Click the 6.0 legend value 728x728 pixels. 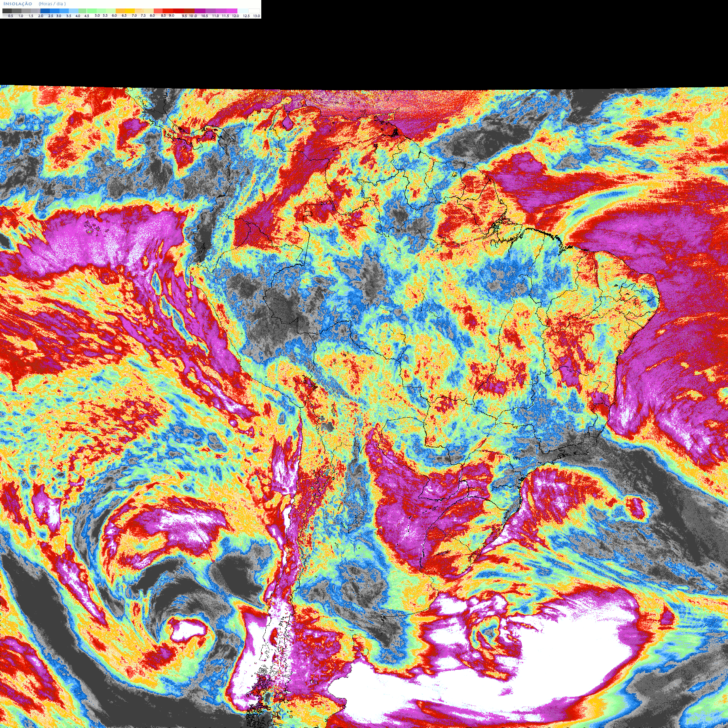(x=114, y=15)
